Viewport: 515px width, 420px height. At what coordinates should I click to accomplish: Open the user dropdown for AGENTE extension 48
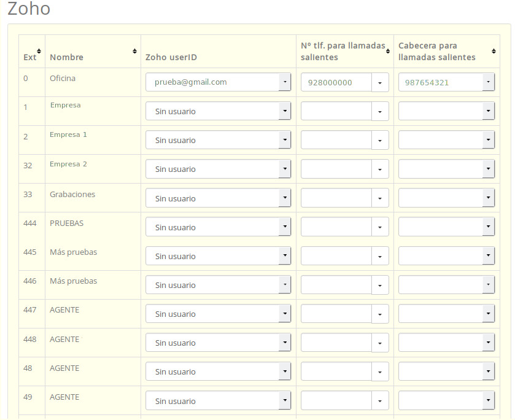coord(284,371)
